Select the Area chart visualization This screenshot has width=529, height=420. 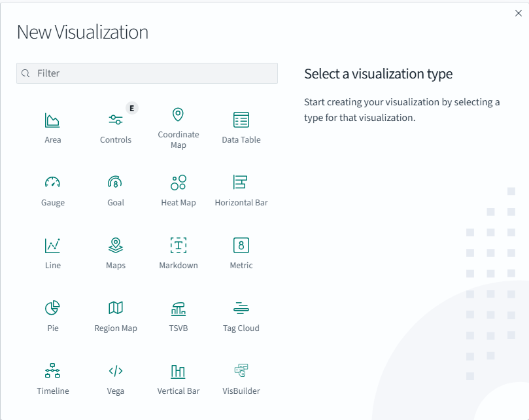coord(52,128)
